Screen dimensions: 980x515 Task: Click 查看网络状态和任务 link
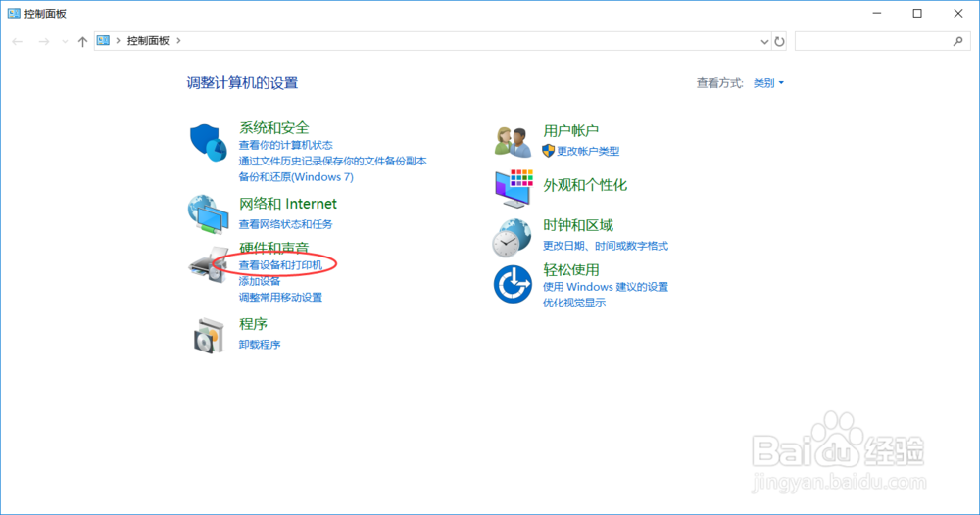[x=285, y=224]
